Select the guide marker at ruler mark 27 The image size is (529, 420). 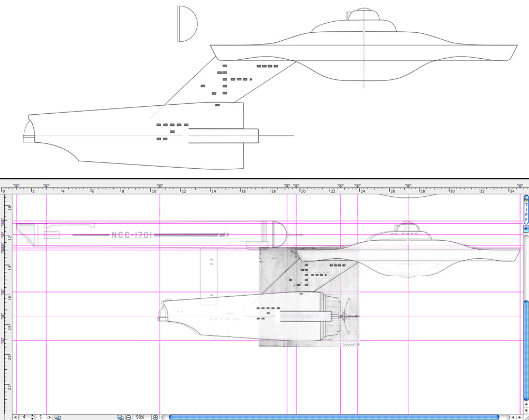point(408,186)
